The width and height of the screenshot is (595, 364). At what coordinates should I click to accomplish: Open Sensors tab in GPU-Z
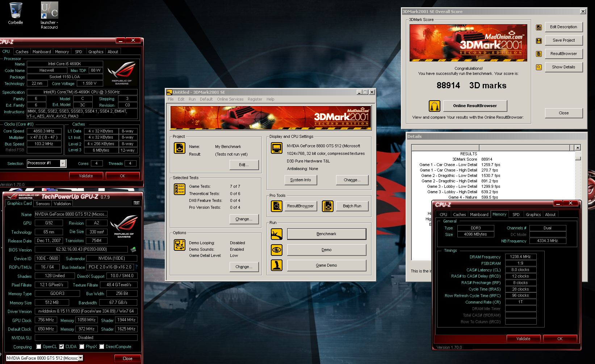[x=43, y=204]
